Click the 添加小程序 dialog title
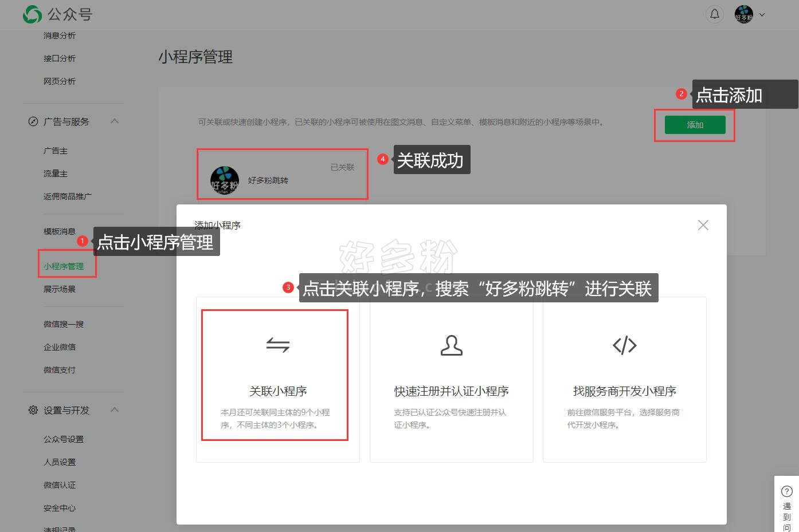Screen dimensions: 799x532 (217, 225)
